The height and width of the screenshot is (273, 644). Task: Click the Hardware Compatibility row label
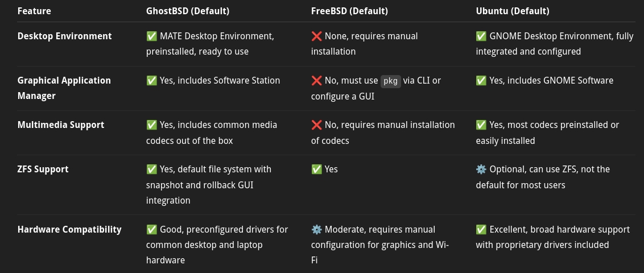tap(69, 229)
